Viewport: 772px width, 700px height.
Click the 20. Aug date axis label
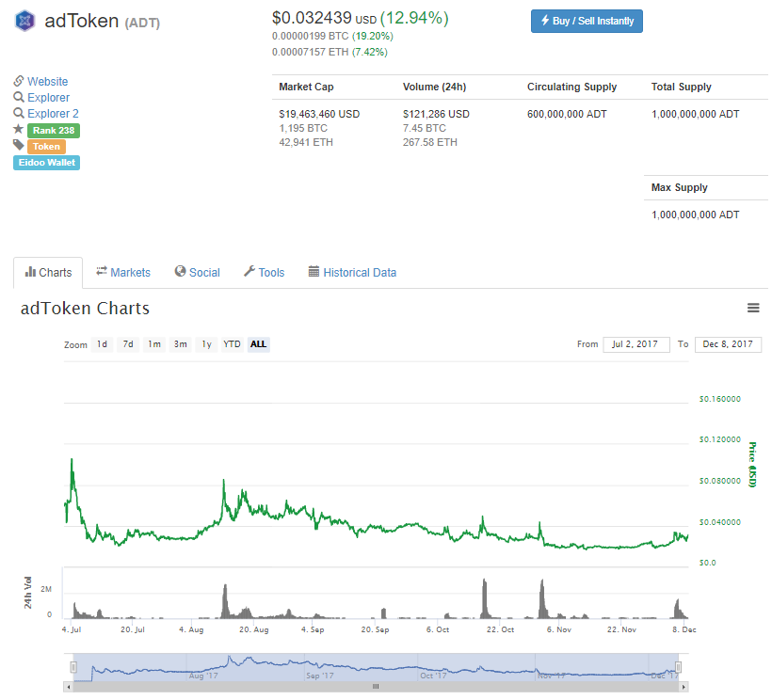point(254,629)
